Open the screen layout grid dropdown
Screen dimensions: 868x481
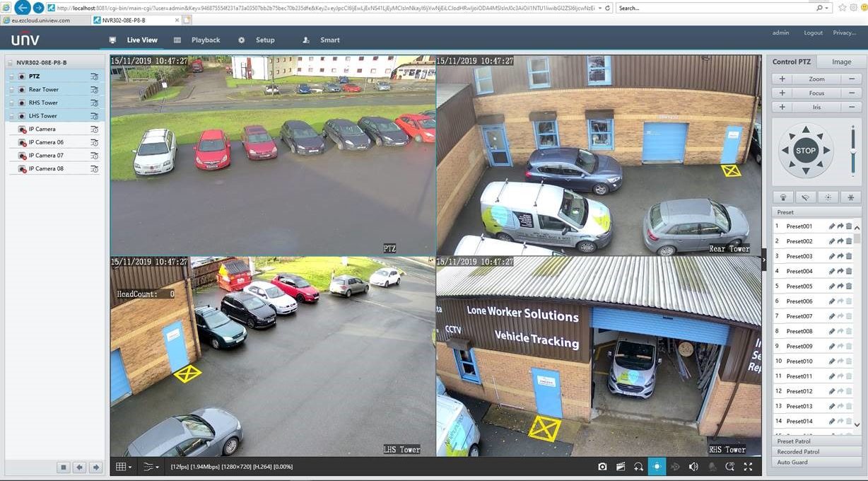coord(123,467)
